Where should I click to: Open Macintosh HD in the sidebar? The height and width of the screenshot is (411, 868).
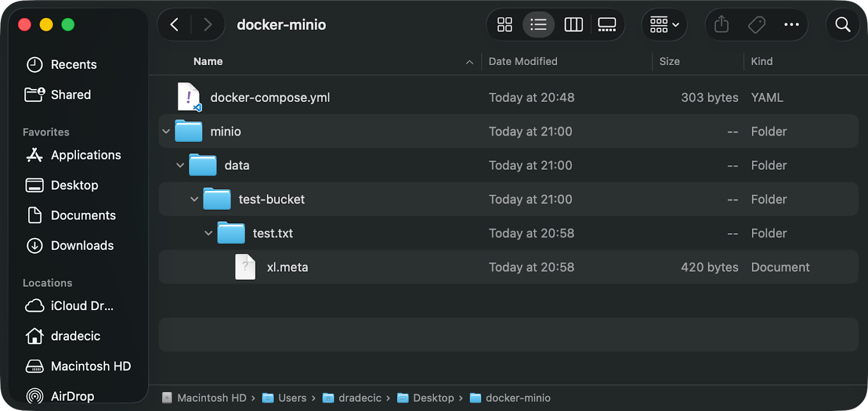coord(78,367)
